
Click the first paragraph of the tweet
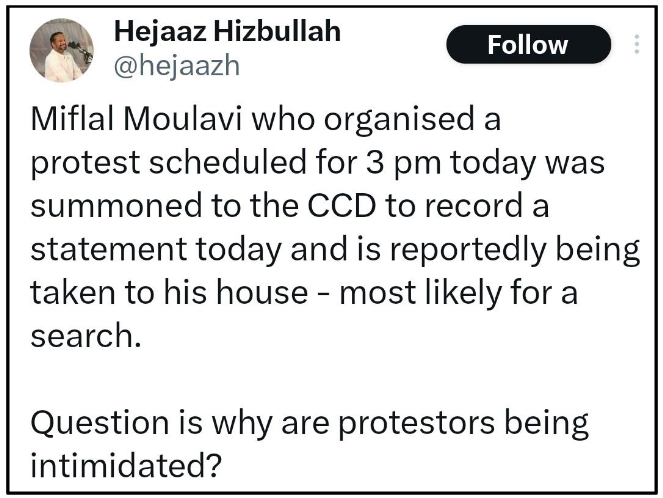pos(335,227)
